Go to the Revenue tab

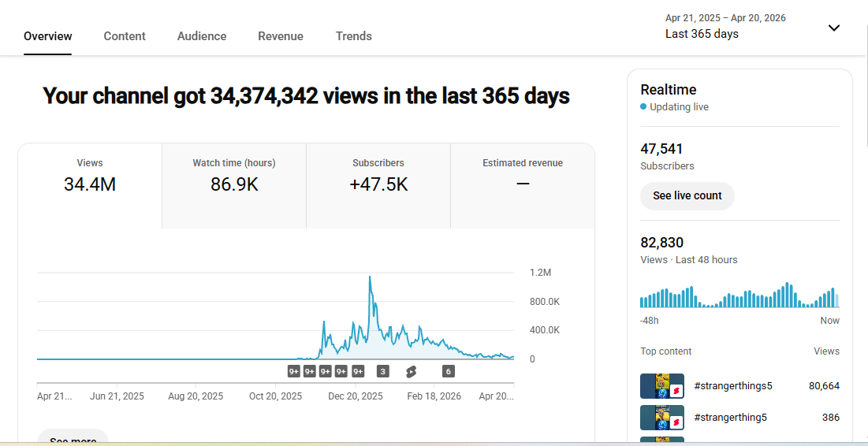281,36
